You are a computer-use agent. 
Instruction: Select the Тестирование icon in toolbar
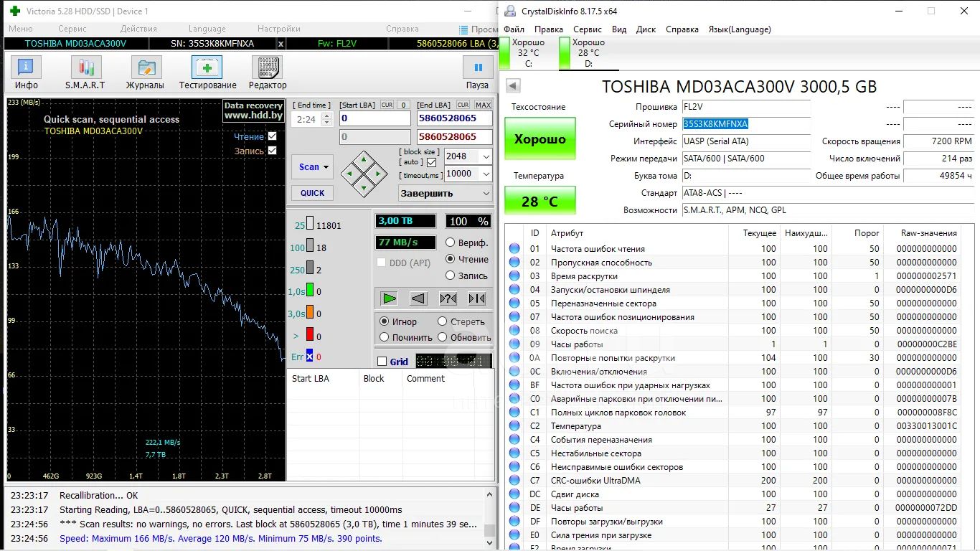[x=207, y=68]
